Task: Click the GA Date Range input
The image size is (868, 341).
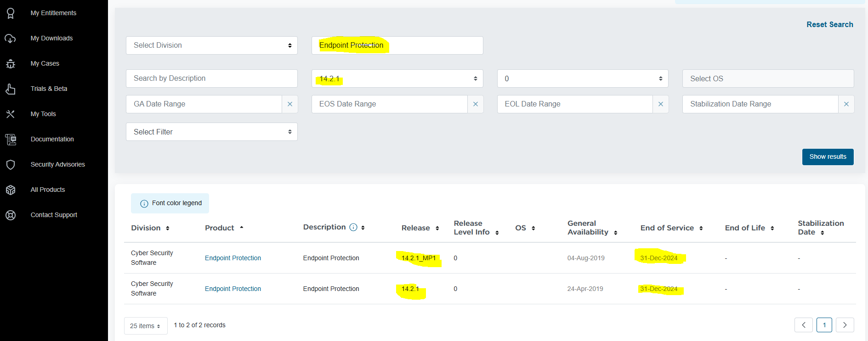Action: [x=204, y=104]
